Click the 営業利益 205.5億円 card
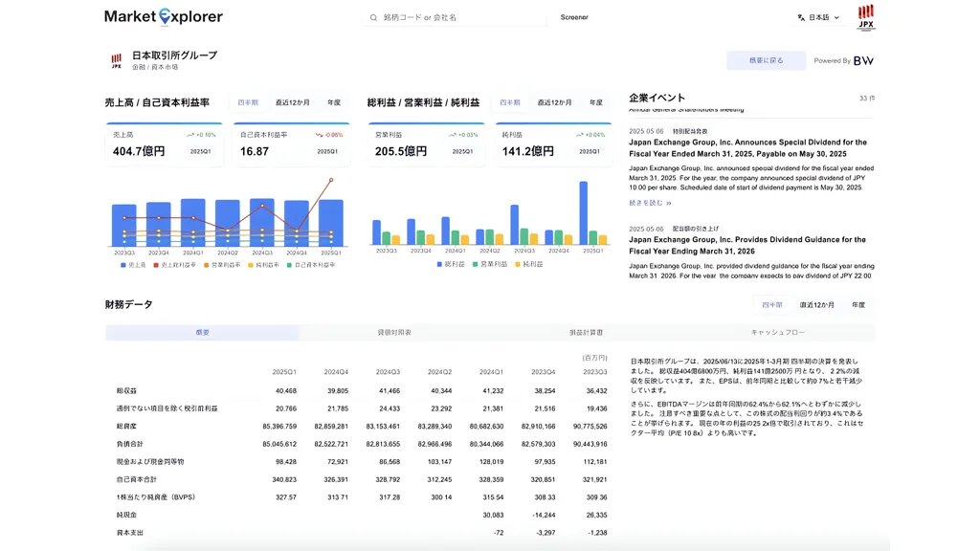Screen dimensions: 980x551 pos(427,144)
